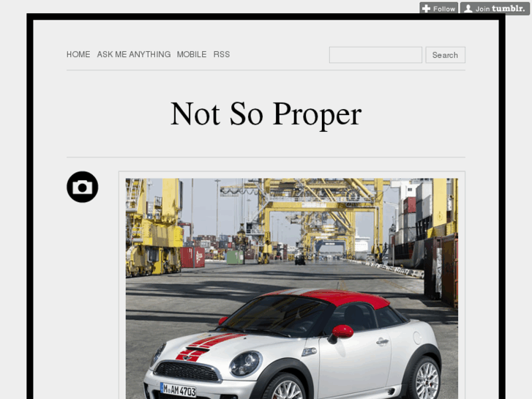532x399 pixels.
Task: Open the RSS feed link
Action: tap(222, 54)
